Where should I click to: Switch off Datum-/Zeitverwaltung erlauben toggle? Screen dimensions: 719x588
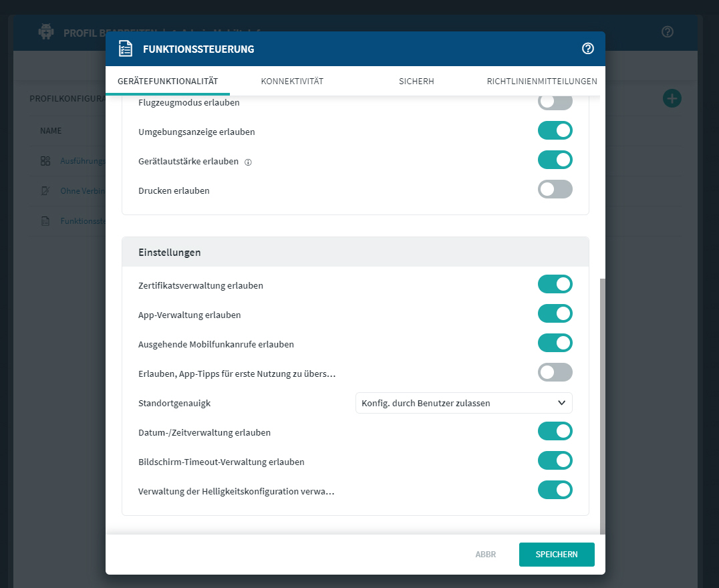(x=555, y=432)
